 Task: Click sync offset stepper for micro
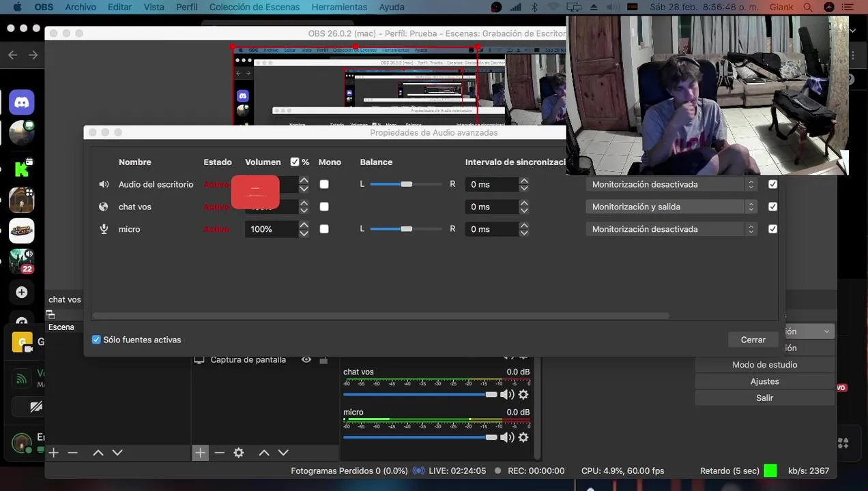coord(524,229)
